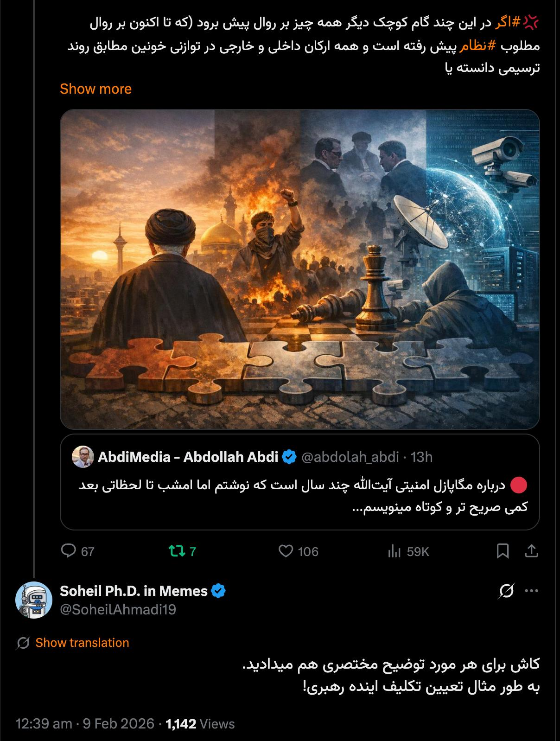Click the 1,142 Views count
560x741 pixels.
point(200,724)
